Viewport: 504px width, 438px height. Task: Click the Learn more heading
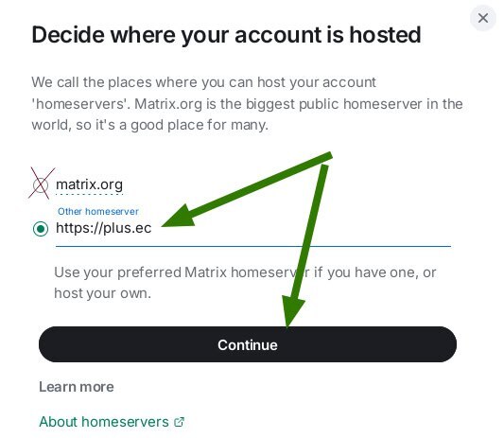tap(77, 387)
